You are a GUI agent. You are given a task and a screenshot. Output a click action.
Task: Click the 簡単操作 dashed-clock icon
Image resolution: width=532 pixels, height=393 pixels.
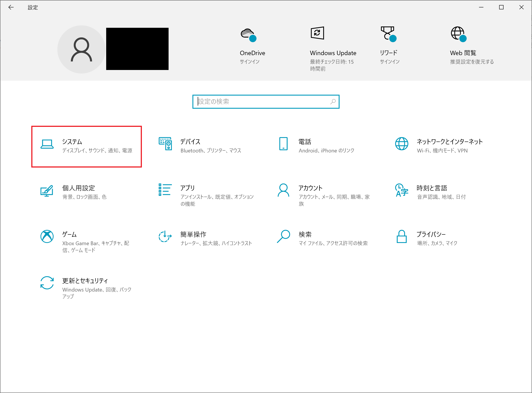[x=165, y=236]
